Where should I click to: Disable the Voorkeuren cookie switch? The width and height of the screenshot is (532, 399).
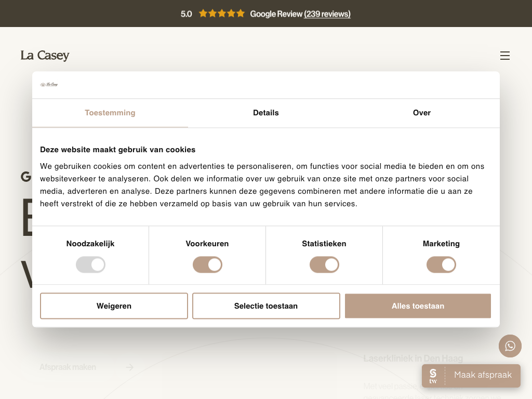(x=207, y=265)
